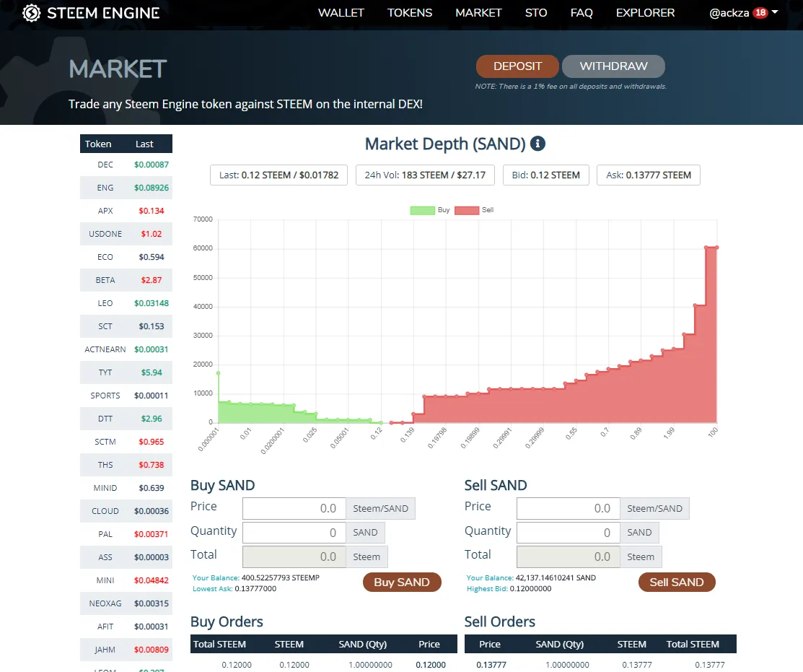Click the Highest Bid value 0.12000000
803x672 pixels.
pyautogui.click(x=530, y=588)
